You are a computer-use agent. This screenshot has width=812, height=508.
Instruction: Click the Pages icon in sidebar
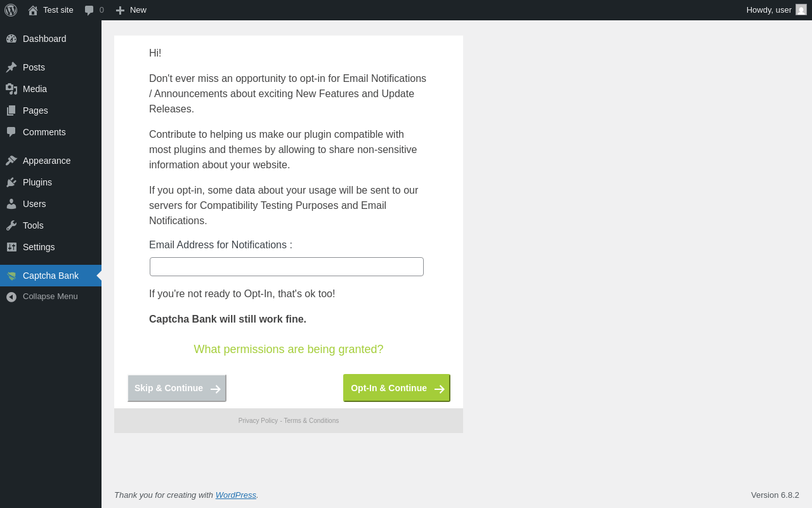point(11,110)
